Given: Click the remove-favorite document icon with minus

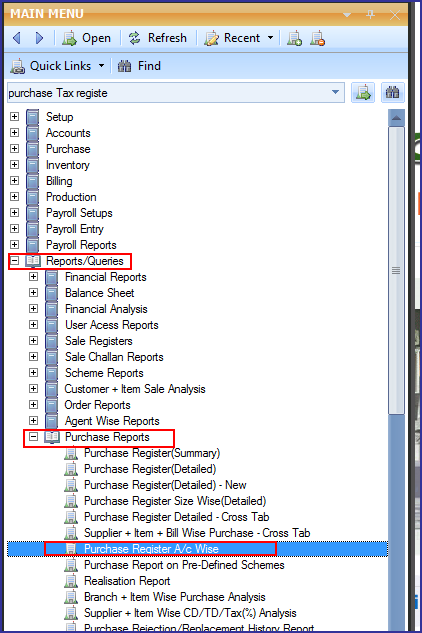Looking at the screenshot, I should [x=317, y=38].
